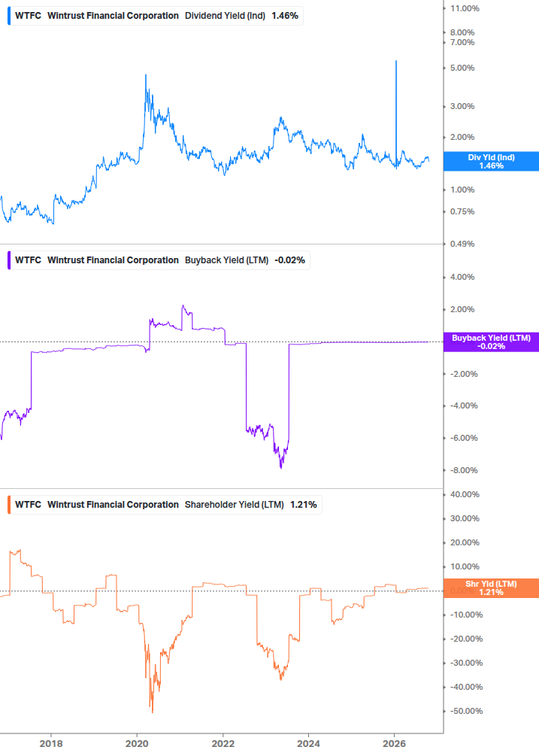The width and height of the screenshot is (539, 756).
Task: Click the Dividend Yield (Ind) legend label
Action: point(225,16)
